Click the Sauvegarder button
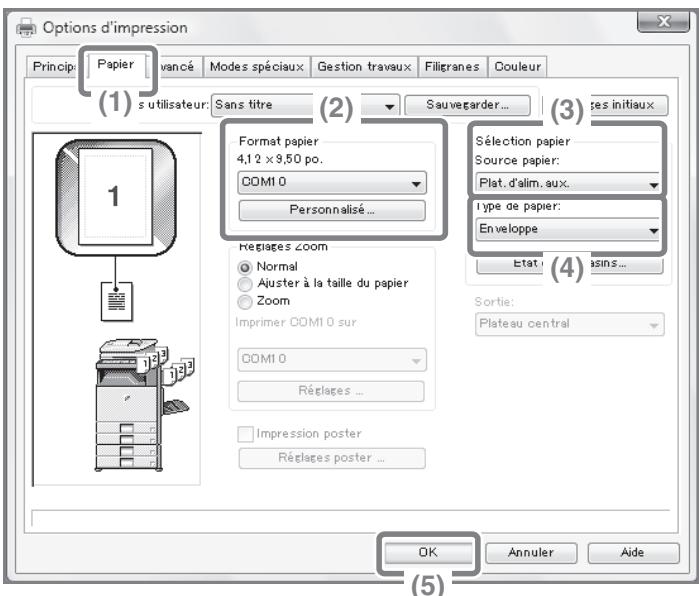The image size is (699, 596). click(467, 105)
